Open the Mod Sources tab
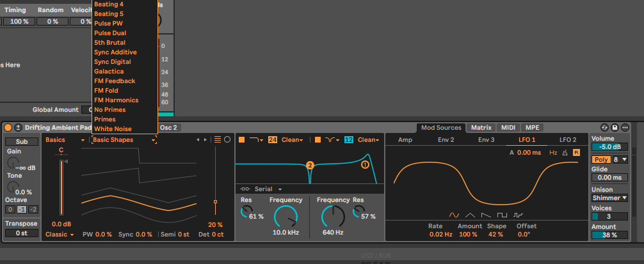644x264 pixels. click(x=441, y=127)
